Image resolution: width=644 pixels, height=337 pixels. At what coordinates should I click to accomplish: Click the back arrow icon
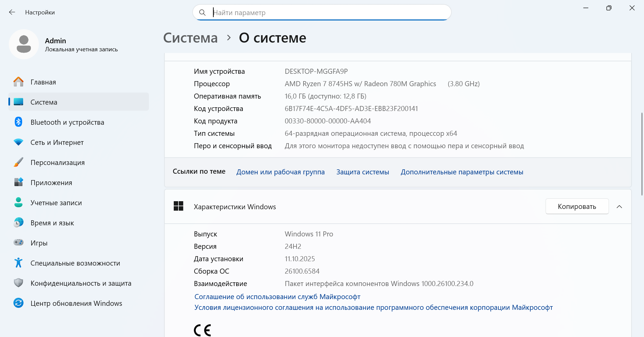tap(12, 12)
